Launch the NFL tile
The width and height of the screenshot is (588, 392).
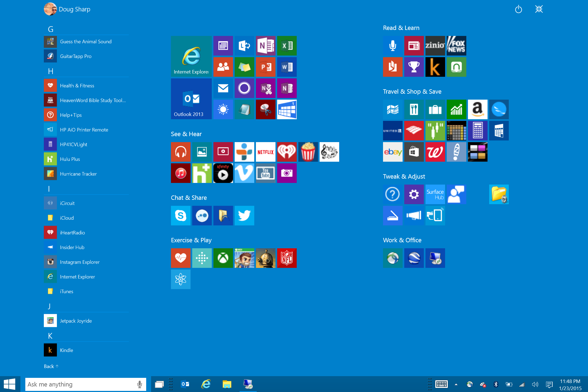click(287, 258)
